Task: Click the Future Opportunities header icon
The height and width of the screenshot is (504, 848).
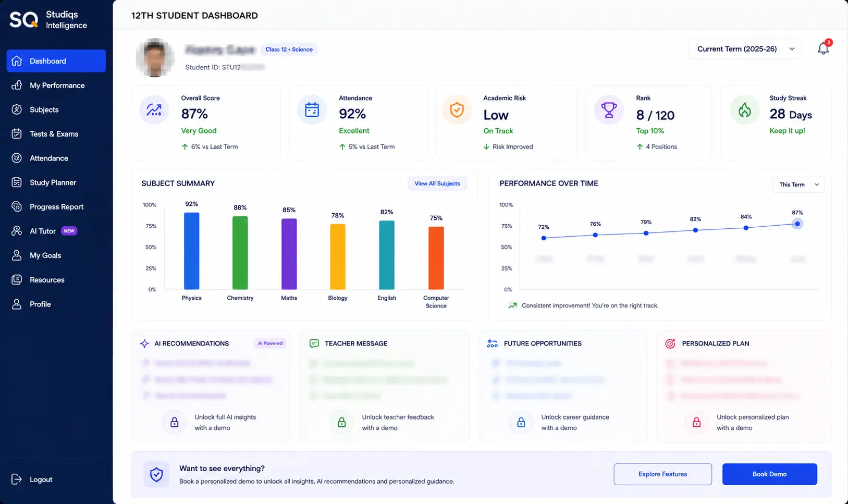Action: pos(492,343)
